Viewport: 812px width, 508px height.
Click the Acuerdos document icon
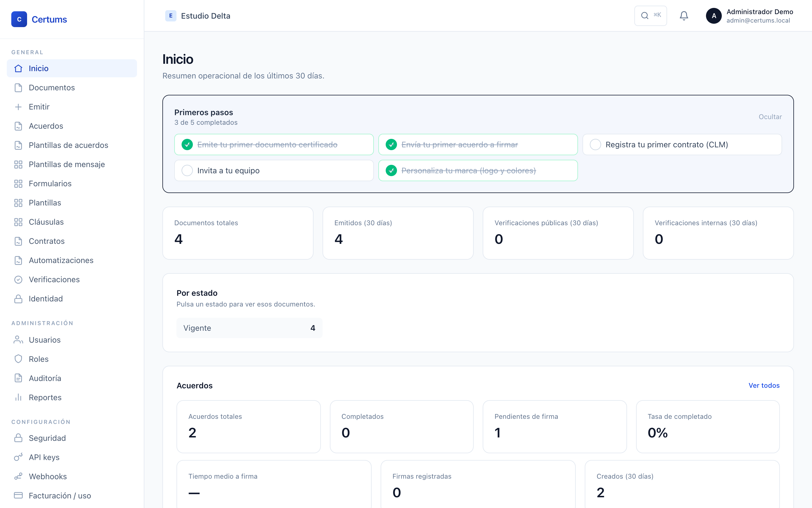[18, 126]
